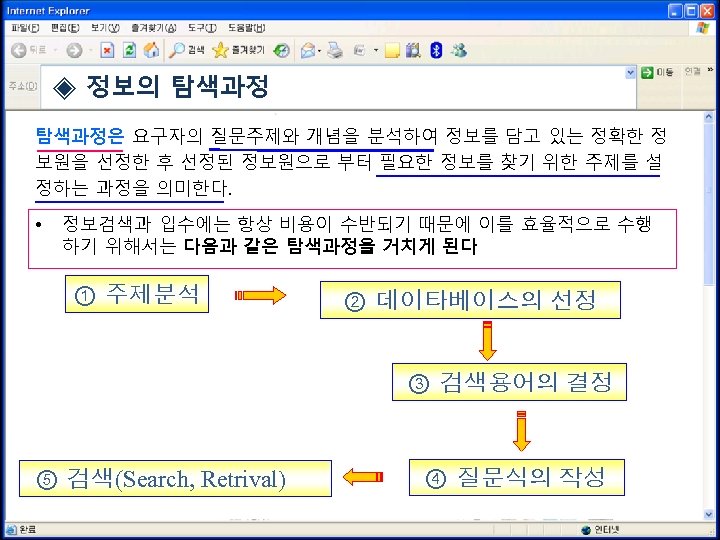Click the 정보의 탐색과정 title text

coord(177,86)
